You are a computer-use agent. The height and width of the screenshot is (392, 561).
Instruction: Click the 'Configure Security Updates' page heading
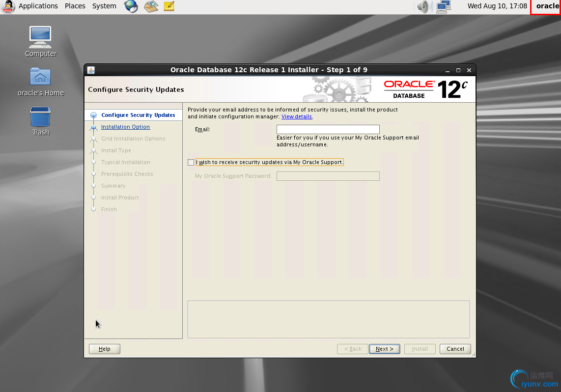click(136, 90)
